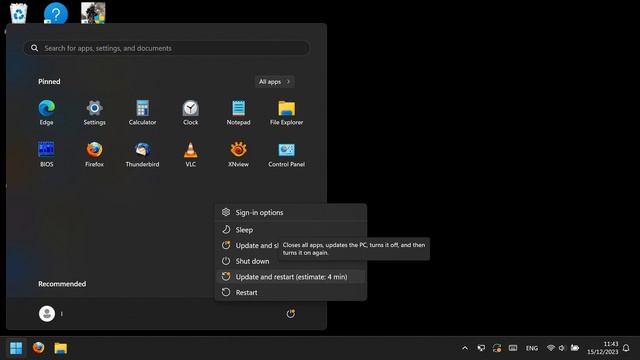Select Shut down from power menu
The image size is (640, 360).
(x=291, y=261)
